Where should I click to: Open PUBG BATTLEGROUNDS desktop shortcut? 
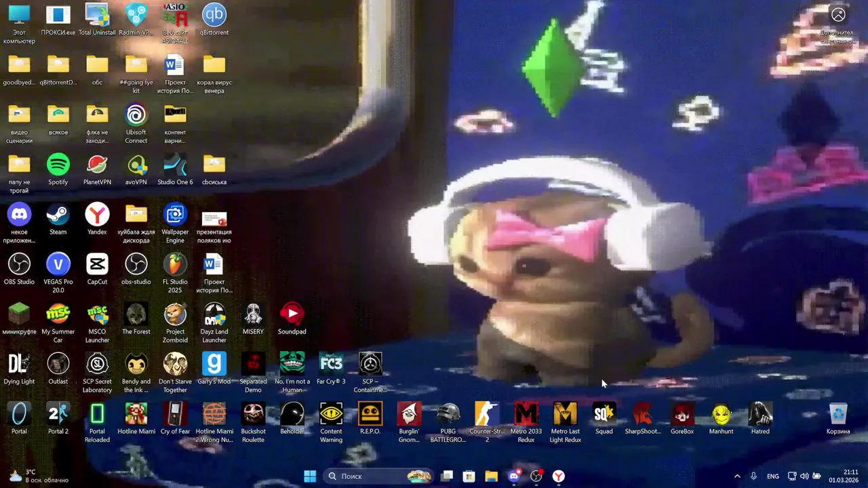(448, 423)
